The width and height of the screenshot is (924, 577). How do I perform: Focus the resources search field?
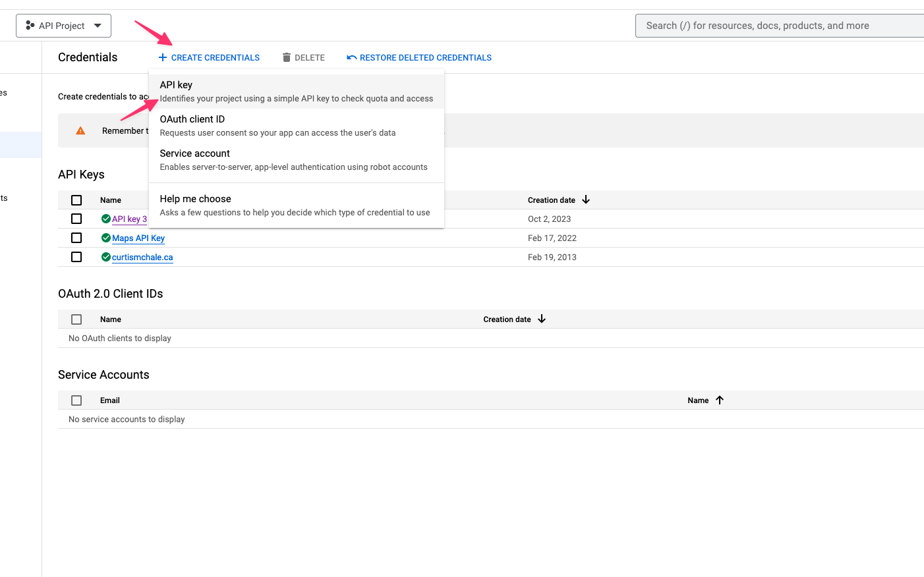pos(778,26)
